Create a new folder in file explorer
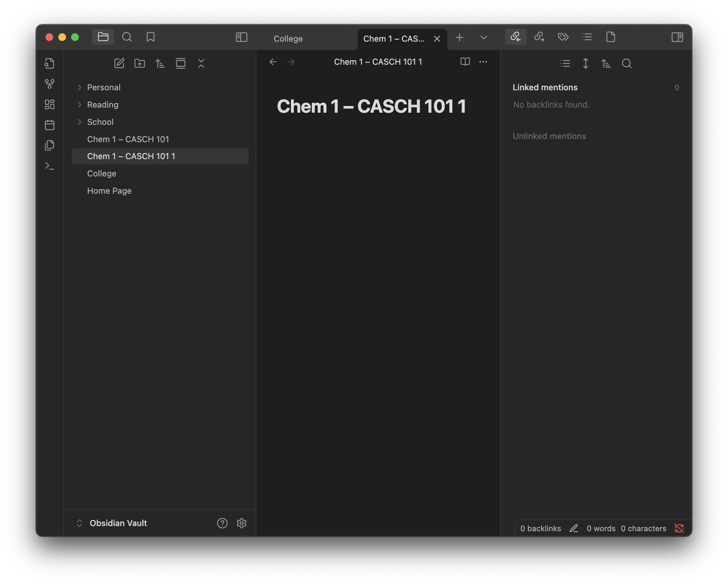Image resolution: width=728 pixels, height=584 pixels. [x=139, y=63]
